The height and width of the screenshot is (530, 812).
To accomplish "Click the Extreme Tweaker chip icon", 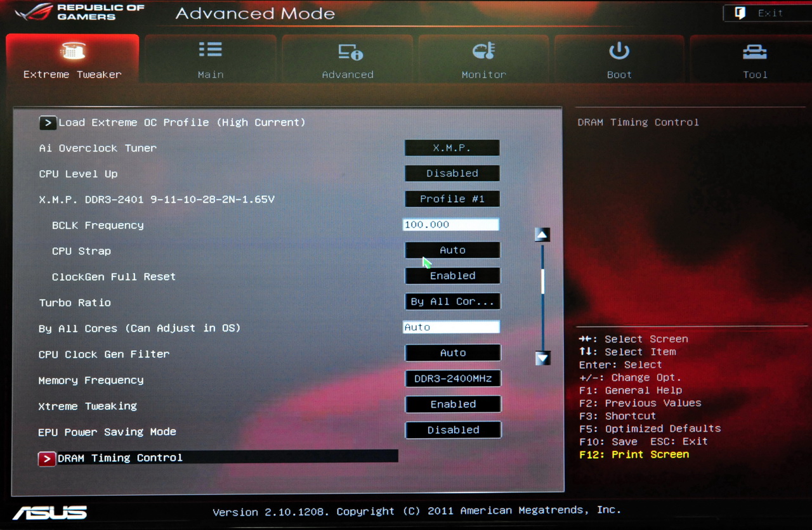I will coord(72,51).
